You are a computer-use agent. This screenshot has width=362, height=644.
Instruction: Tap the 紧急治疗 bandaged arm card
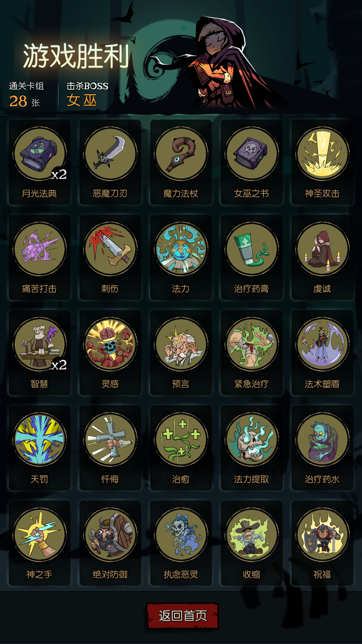(x=252, y=353)
